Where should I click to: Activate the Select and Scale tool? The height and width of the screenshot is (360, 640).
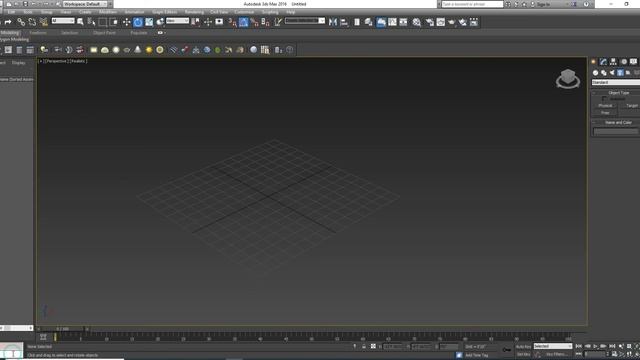[x=149, y=22]
